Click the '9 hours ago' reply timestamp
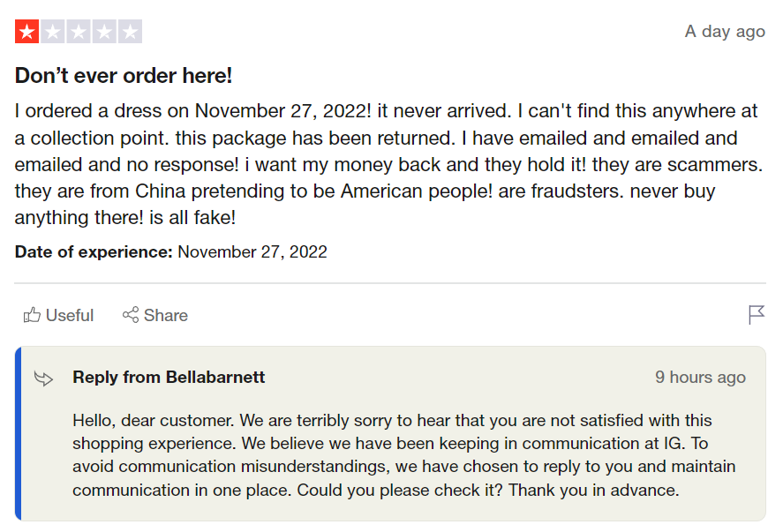This screenshot has height=532, width=783. click(x=700, y=378)
